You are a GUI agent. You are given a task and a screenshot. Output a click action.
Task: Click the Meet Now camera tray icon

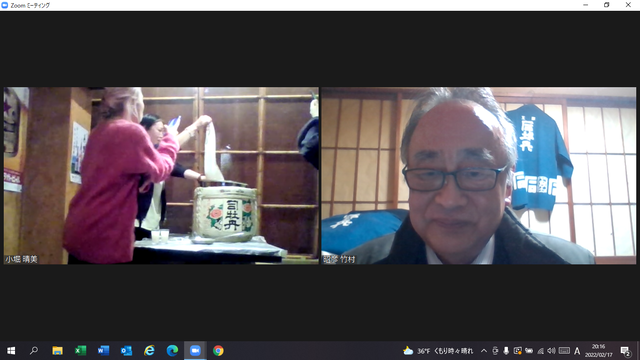pos(495,351)
